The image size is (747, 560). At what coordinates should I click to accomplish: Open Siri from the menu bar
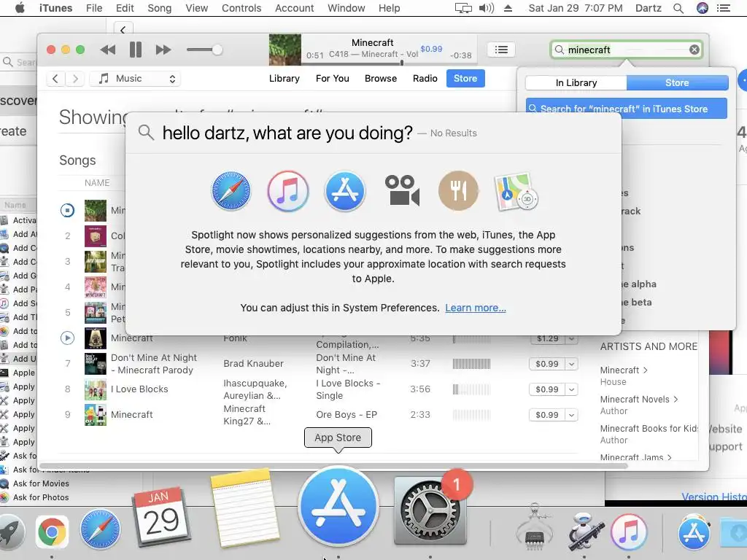703,8
